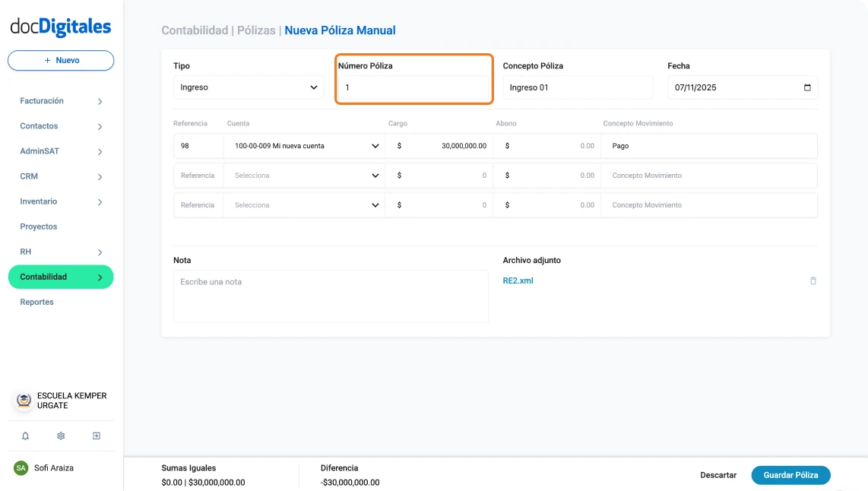Click the docDigitales logo
This screenshot has width=868, height=491.
(61, 27)
